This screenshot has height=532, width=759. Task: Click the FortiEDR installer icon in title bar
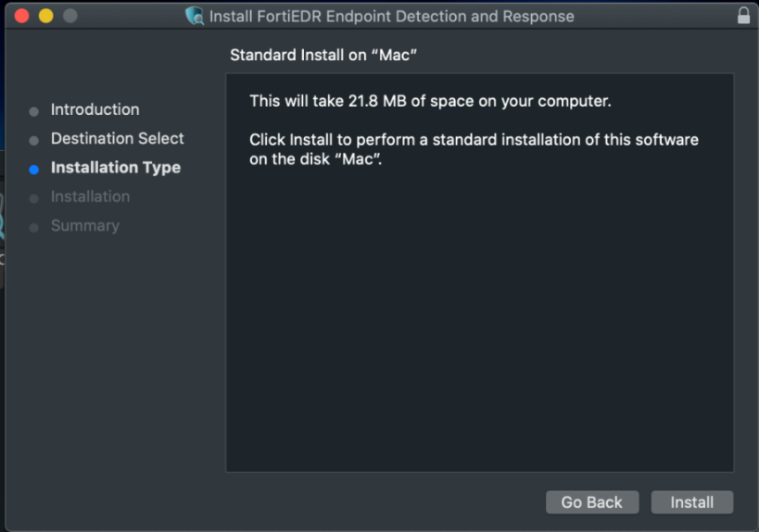click(x=195, y=17)
